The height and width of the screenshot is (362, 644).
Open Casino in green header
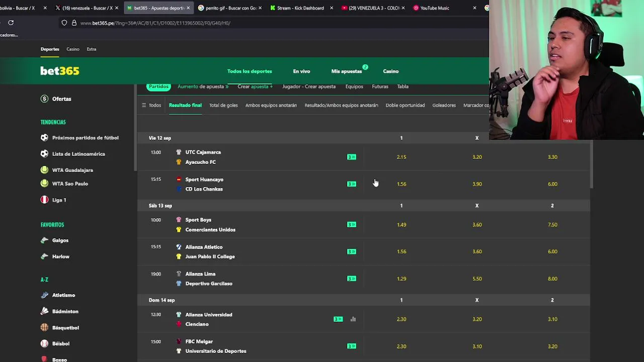coord(390,71)
